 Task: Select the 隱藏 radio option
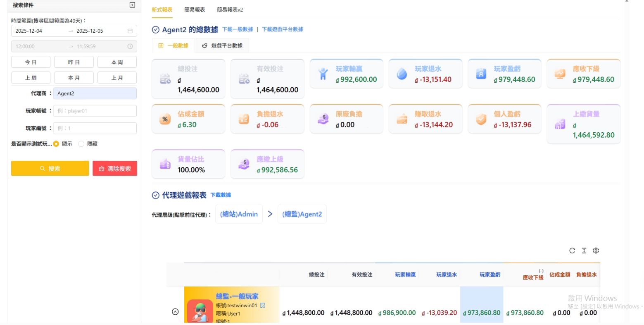point(81,144)
